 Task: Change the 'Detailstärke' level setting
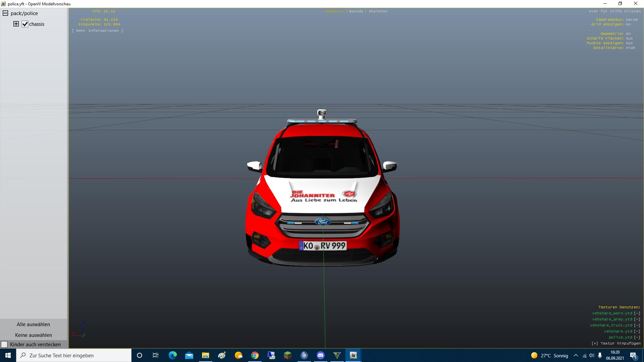[630, 48]
